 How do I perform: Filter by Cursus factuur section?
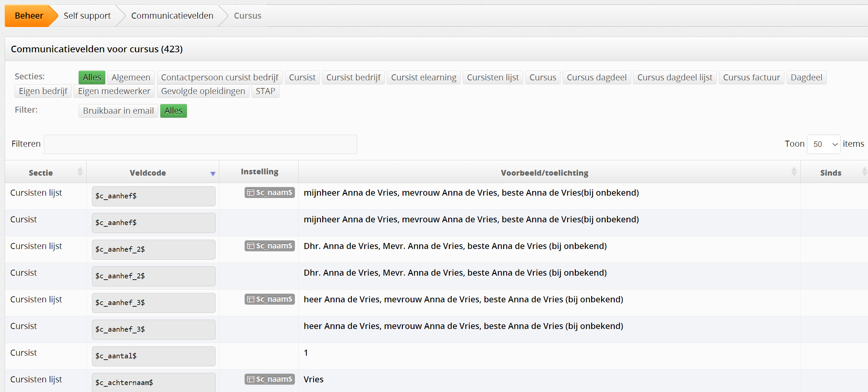[751, 78]
